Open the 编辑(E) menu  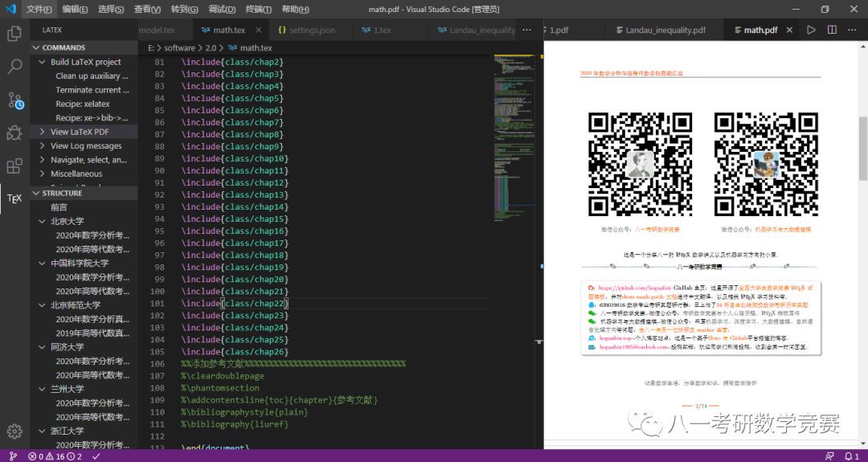coord(75,10)
